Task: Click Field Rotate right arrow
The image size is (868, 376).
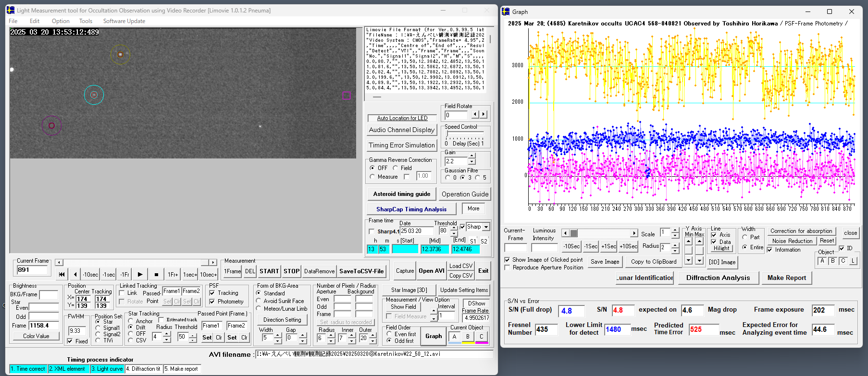Action: point(484,115)
